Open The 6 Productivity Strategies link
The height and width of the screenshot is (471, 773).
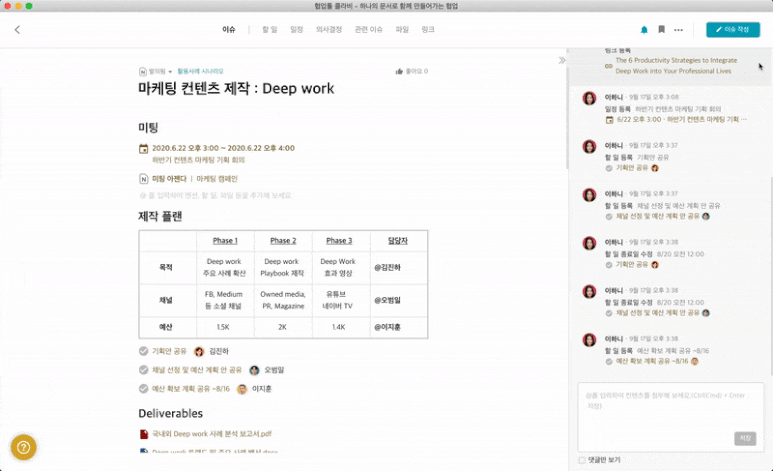coord(676,66)
